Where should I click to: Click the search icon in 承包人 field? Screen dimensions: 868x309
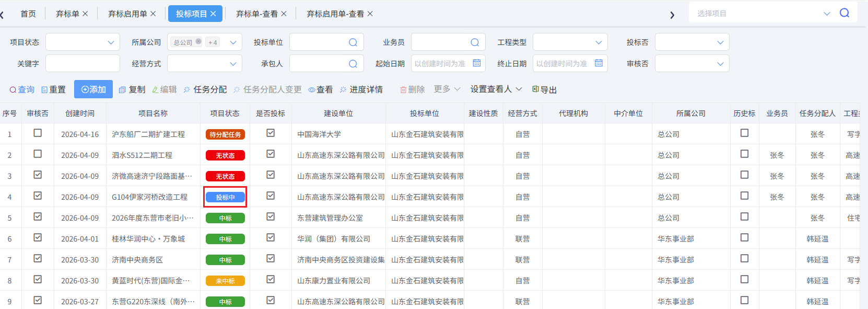[353, 64]
